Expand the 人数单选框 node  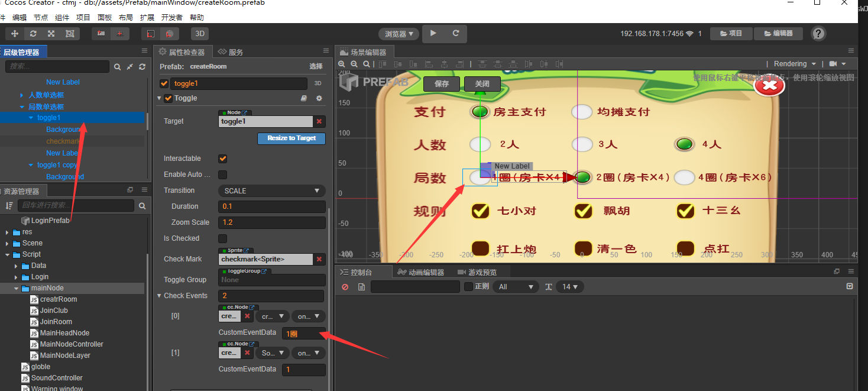tap(22, 95)
